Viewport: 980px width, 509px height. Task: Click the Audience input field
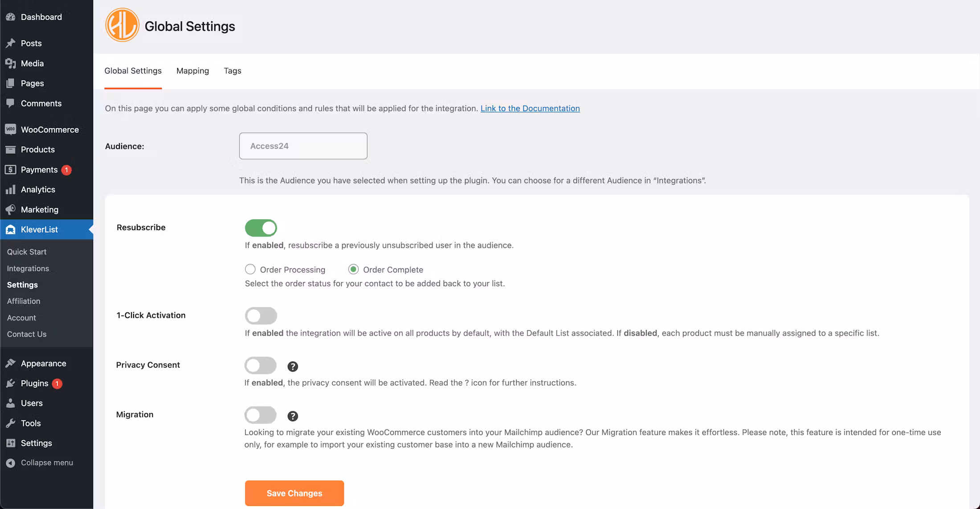click(x=303, y=146)
